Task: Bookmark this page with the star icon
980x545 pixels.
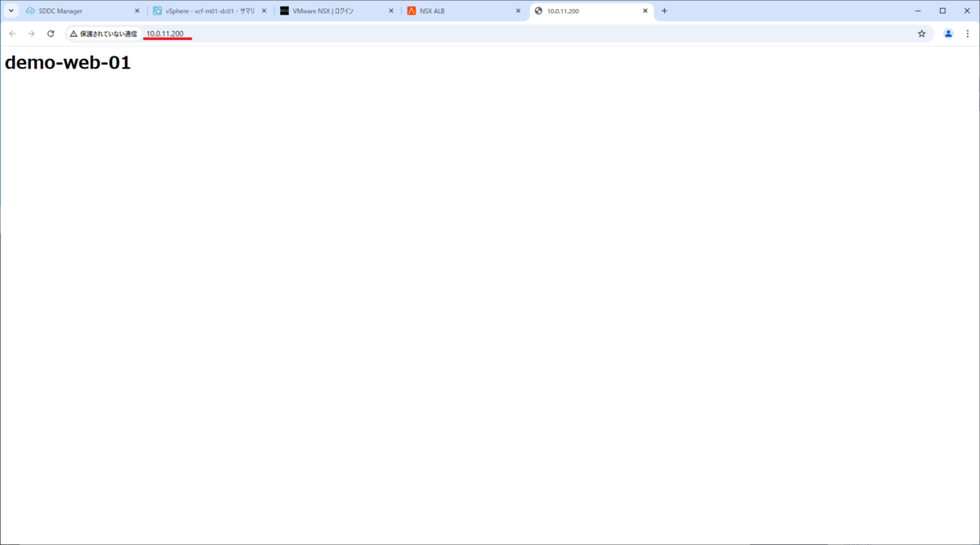Action: click(x=922, y=34)
